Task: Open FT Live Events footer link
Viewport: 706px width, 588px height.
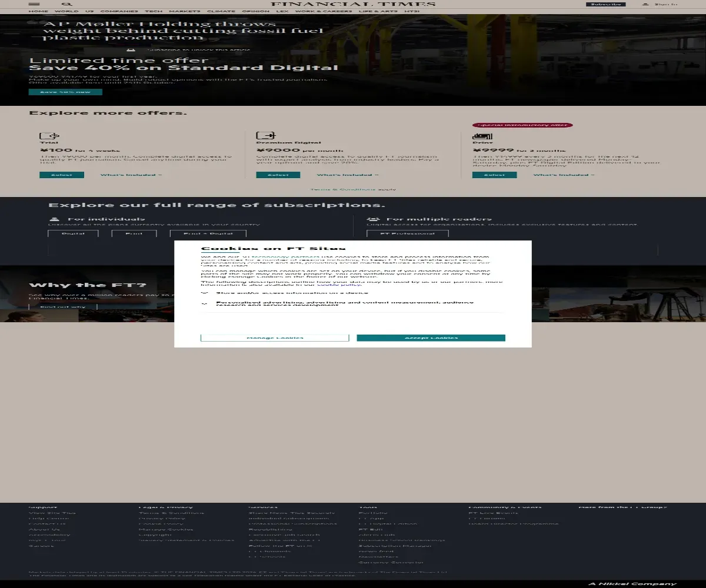Action: [x=494, y=513]
